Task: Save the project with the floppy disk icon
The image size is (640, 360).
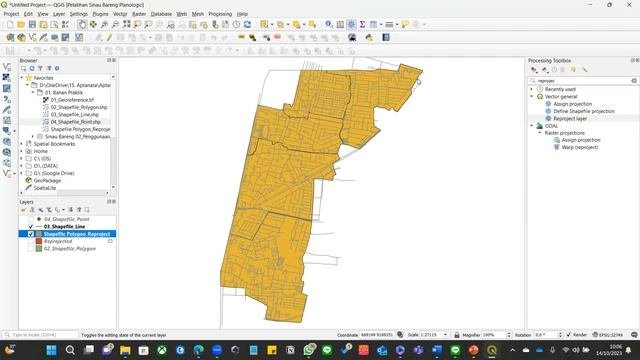Action: 32,24
